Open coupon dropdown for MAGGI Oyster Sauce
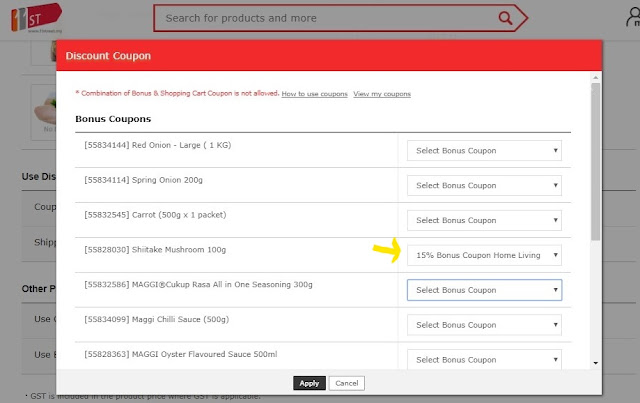 pyautogui.click(x=484, y=359)
